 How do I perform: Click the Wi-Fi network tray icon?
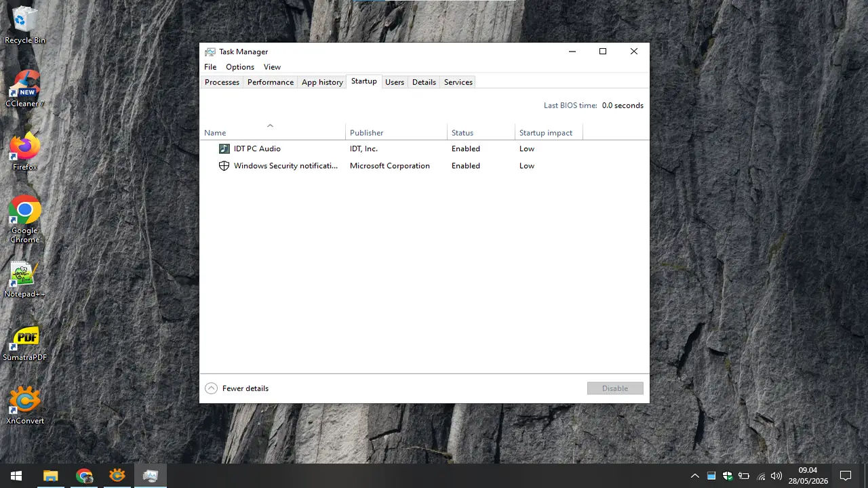(761, 476)
